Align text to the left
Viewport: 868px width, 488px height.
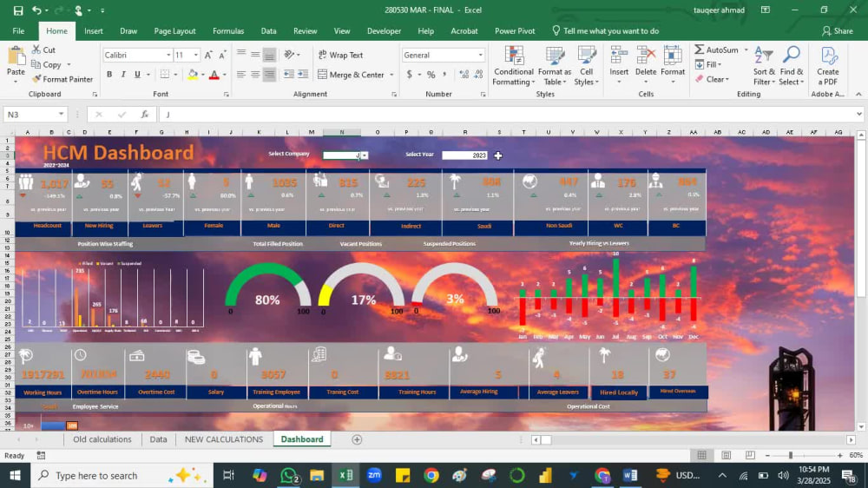tap(240, 74)
